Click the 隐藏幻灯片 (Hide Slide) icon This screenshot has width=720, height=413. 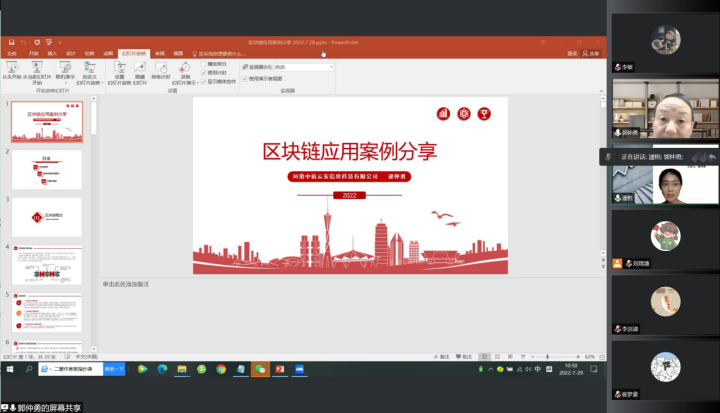click(x=140, y=69)
